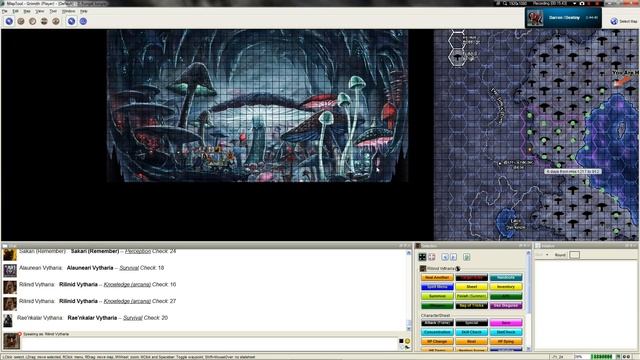Click the 'You Are Here' label on map
The height and width of the screenshot is (360, 640).
click(x=626, y=73)
